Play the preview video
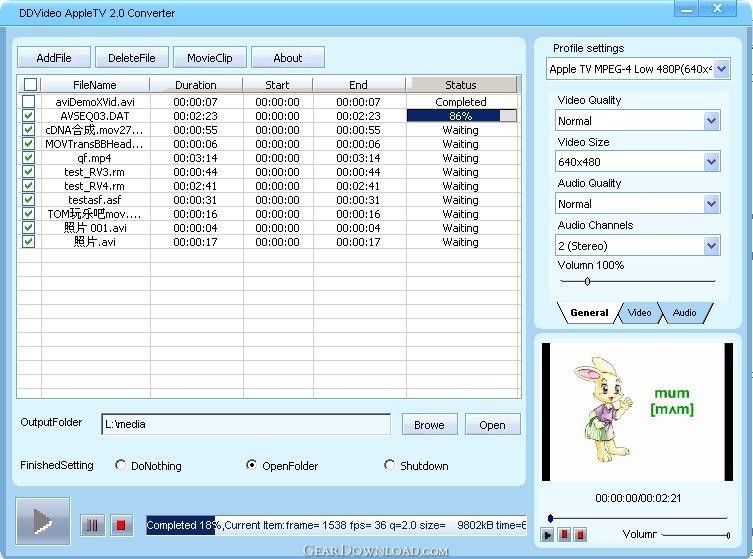This screenshot has width=753, height=559. pyautogui.click(x=547, y=535)
